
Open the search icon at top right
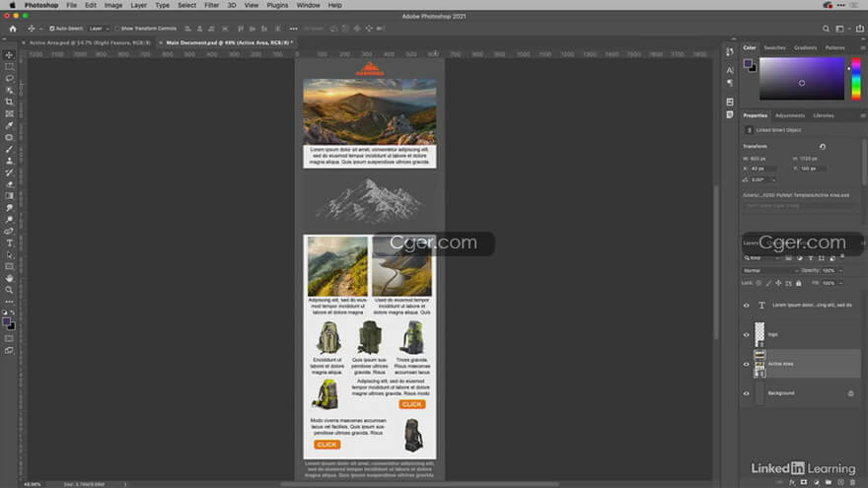826,29
